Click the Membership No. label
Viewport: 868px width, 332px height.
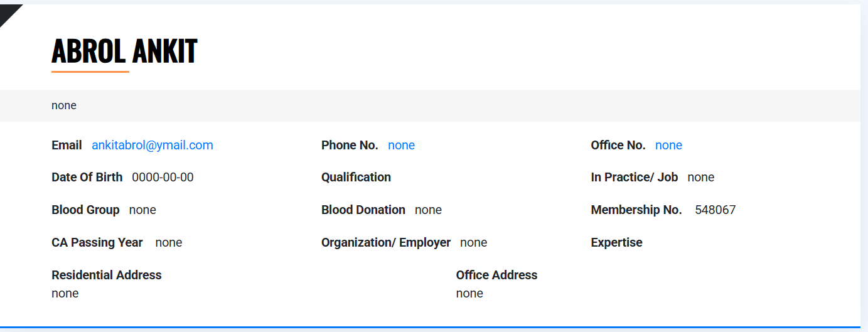636,210
